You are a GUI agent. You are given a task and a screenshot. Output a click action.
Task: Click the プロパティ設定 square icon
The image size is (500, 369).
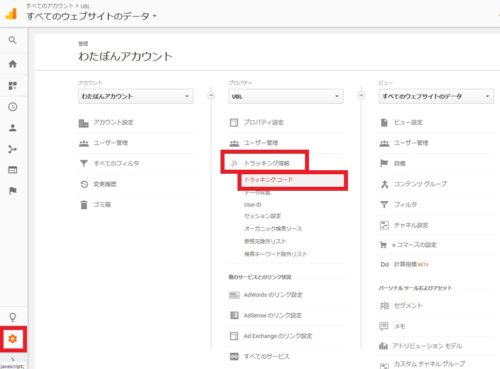tap(234, 123)
